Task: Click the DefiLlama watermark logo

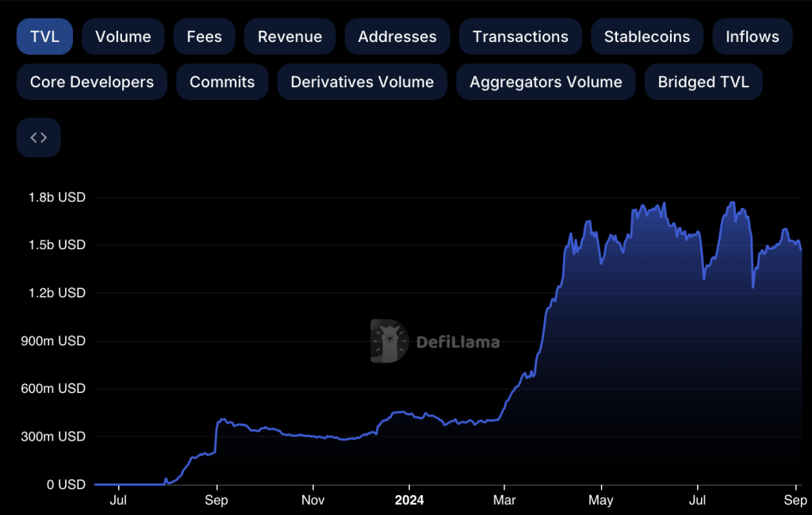Action: coord(435,342)
